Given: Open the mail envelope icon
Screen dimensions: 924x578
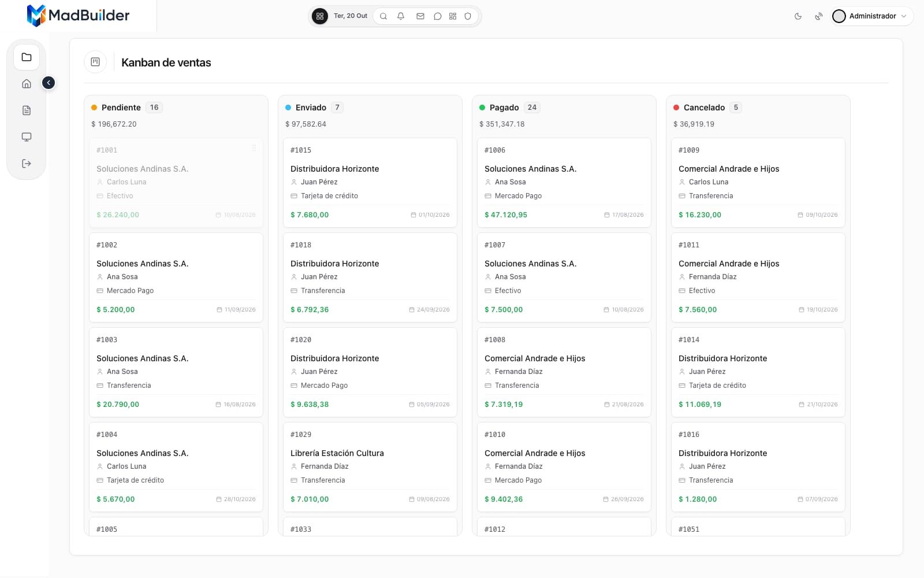Looking at the screenshot, I should (x=420, y=16).
